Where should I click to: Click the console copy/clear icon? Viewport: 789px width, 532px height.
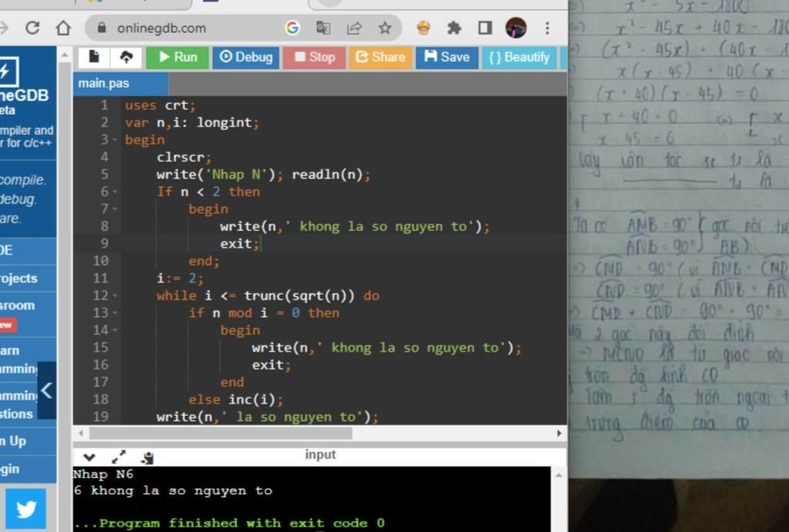point(148,457)
